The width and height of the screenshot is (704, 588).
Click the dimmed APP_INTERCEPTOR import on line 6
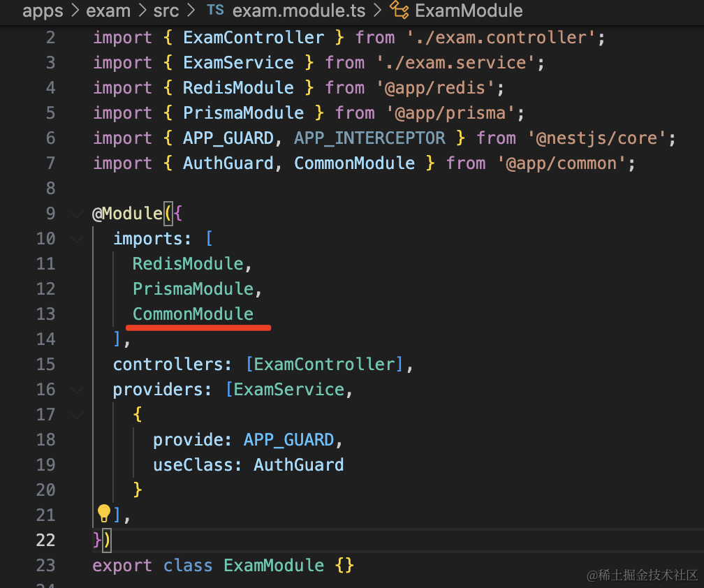click(x=369, y=138)
